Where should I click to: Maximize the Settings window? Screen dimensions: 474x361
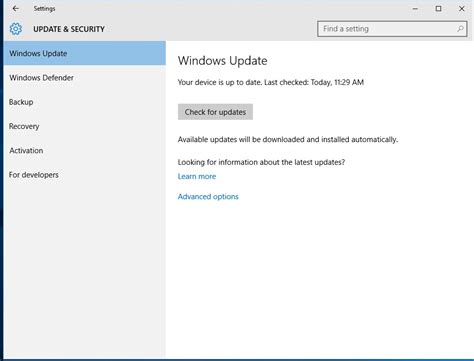[x=438, y=9]
